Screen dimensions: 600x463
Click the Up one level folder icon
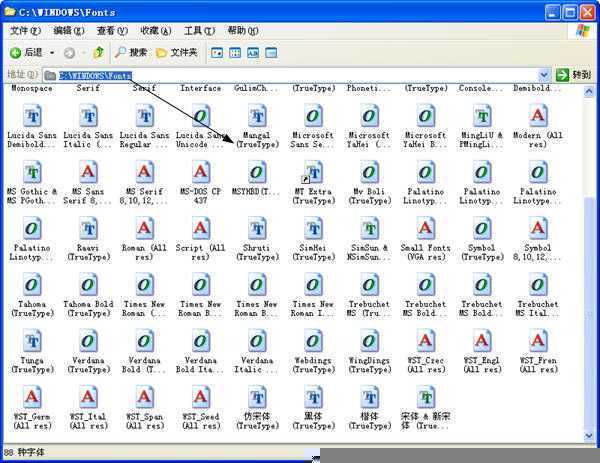[x=99, y=52]
